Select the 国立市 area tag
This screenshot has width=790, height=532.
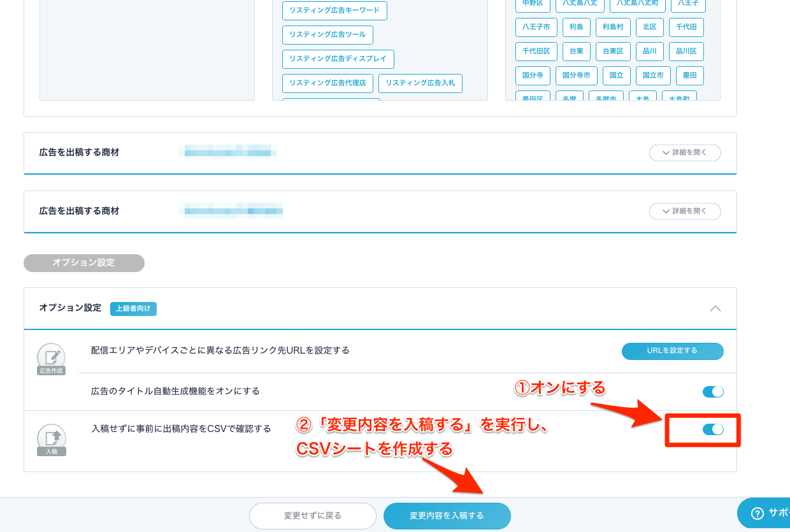[x=653, y=75]
